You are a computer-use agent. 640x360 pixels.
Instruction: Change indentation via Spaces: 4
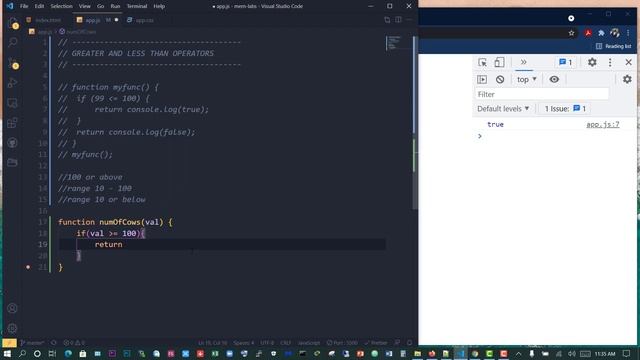tap(244, 343)
